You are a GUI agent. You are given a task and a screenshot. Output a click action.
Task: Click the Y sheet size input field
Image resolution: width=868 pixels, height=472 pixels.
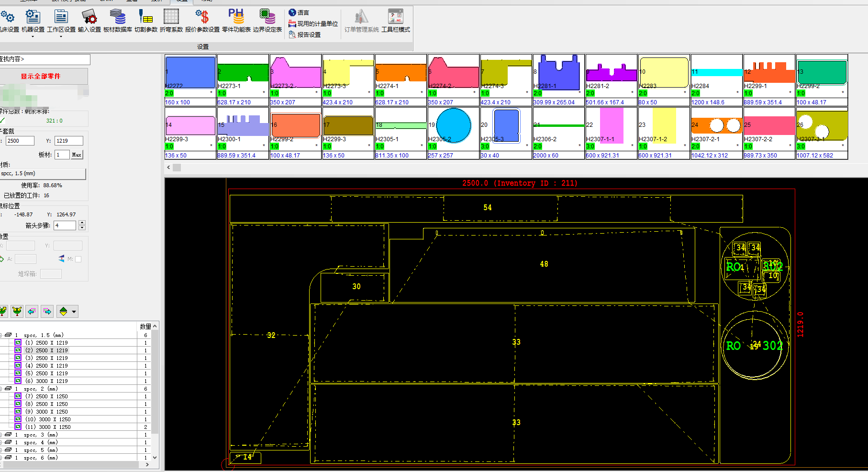tap(69, 141)
